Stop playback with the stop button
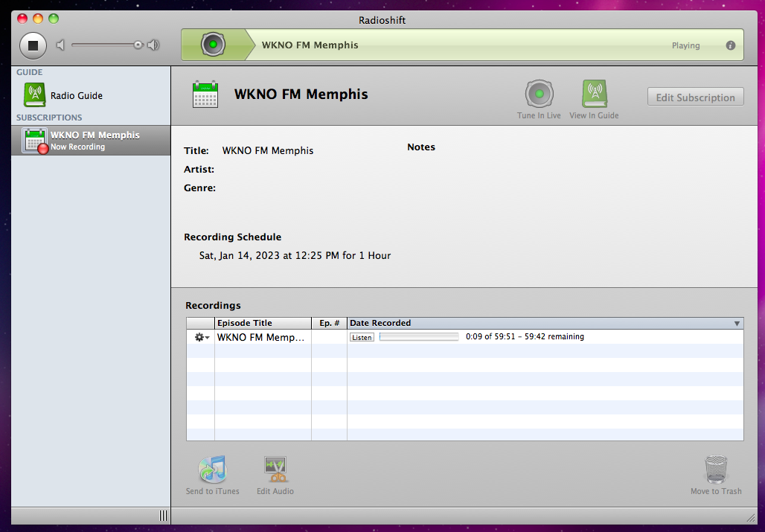 click(x=33, y=45)
